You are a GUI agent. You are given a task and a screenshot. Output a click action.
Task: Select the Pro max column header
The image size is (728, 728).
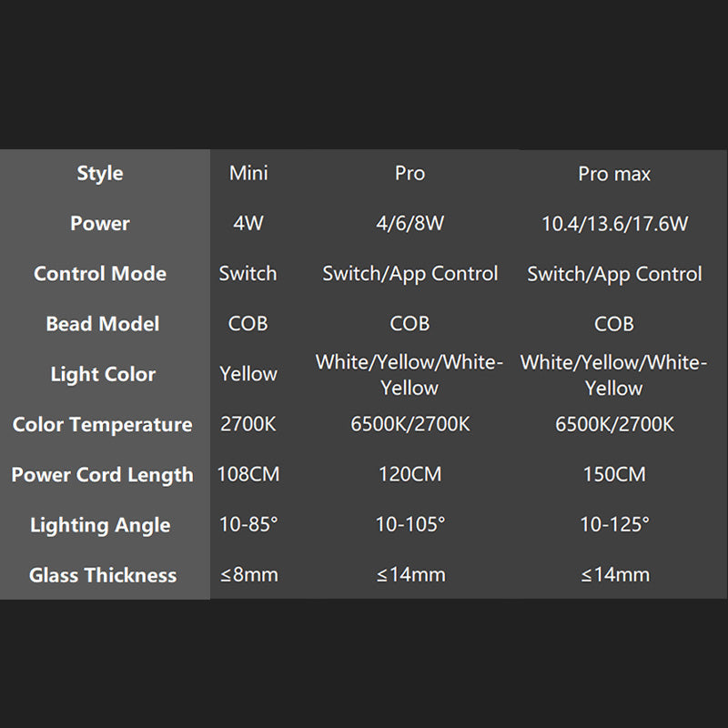point(614,174)
